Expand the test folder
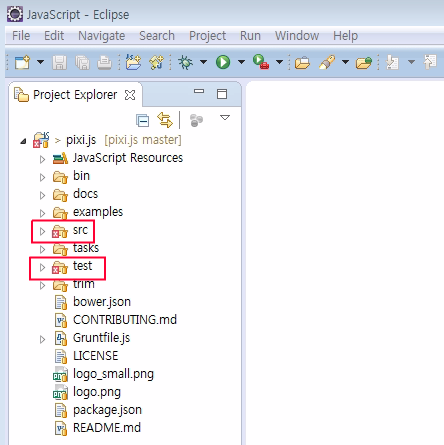 42,267
